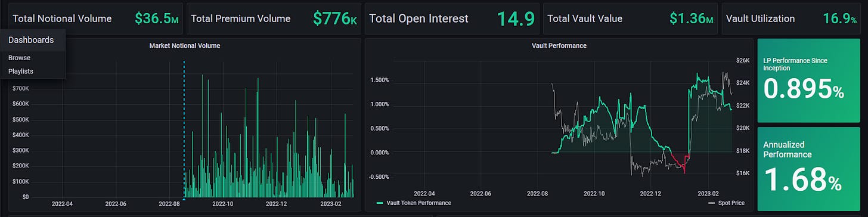Click the LP Performance Since Inception label
The image size is (868, 217).
tap(795, 64)
